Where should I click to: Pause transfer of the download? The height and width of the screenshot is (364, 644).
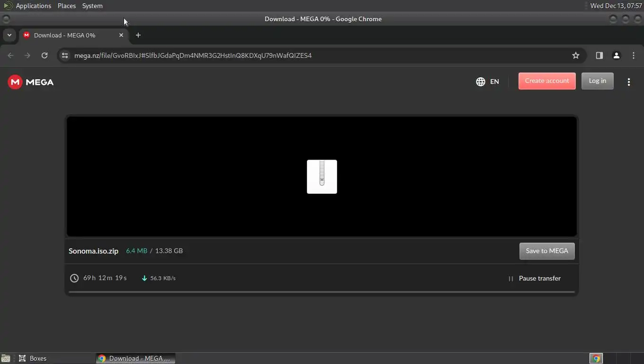535,278
